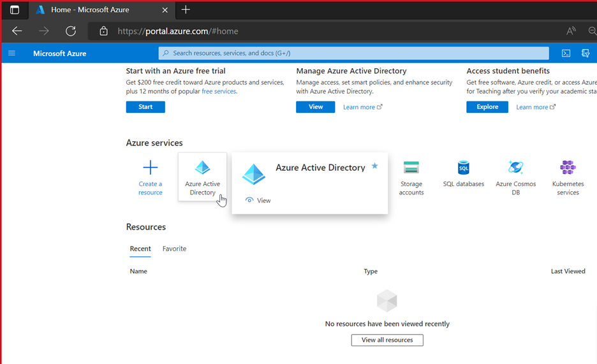Screen dimensions: 597x364
Task: Open Learn more link for student benefits
Action: tap(536, 107)
